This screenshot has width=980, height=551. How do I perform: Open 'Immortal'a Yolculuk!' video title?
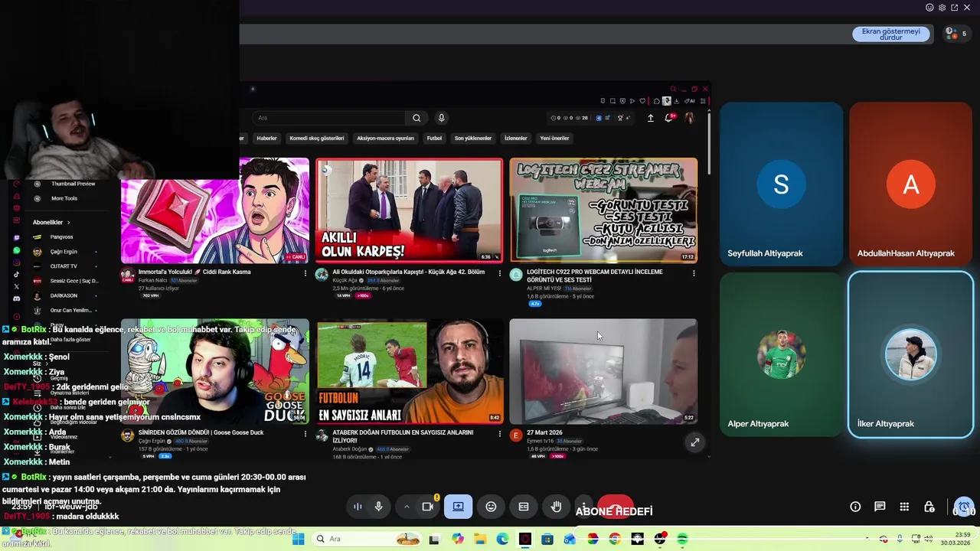(194, 272)
